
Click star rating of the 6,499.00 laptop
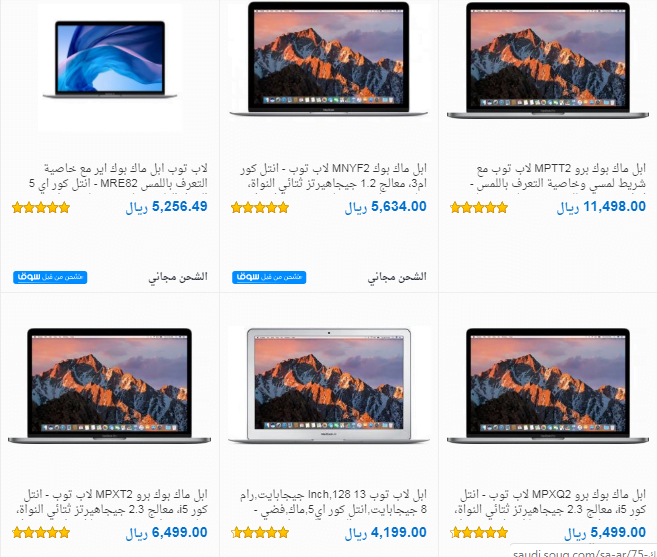[41, 533]
